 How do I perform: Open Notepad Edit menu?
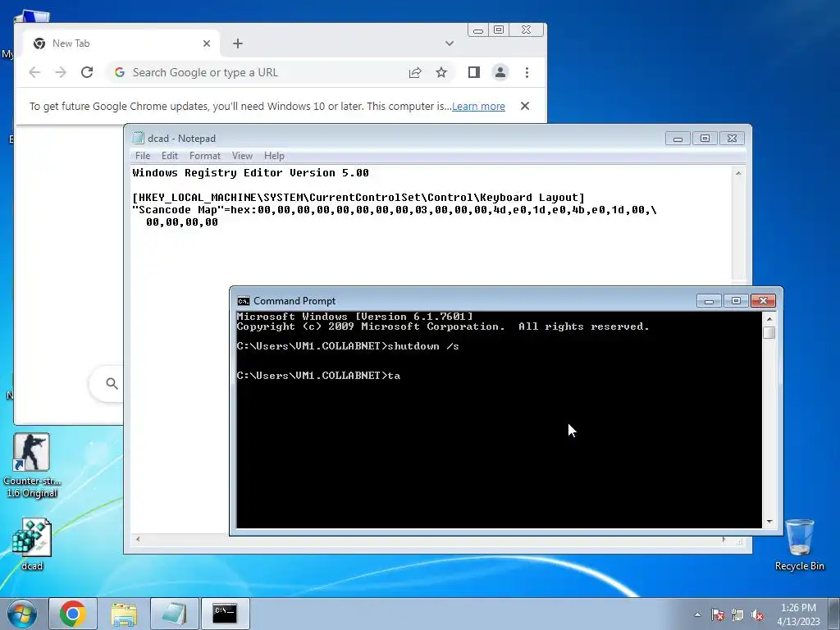(169, 156)
